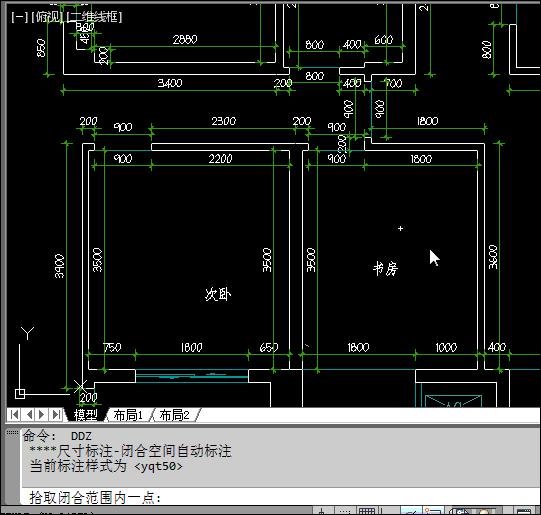
Task: Click the 700 dimension text
Action: 393,83
